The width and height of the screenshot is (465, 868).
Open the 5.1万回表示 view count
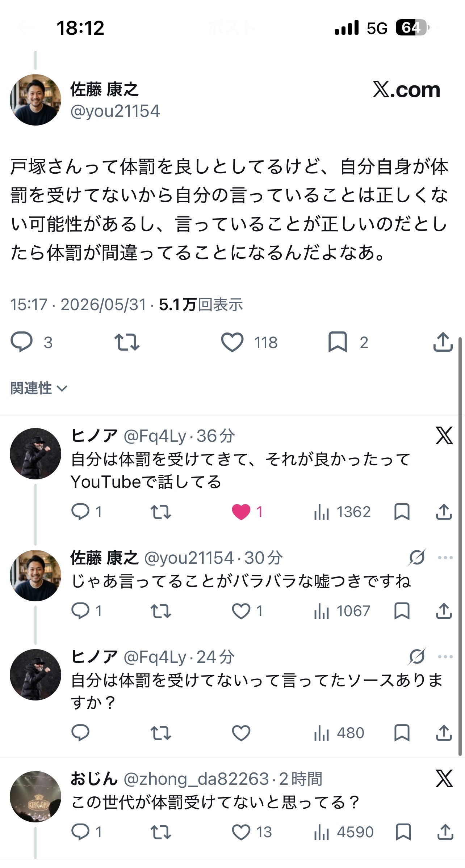pos(201,305)
